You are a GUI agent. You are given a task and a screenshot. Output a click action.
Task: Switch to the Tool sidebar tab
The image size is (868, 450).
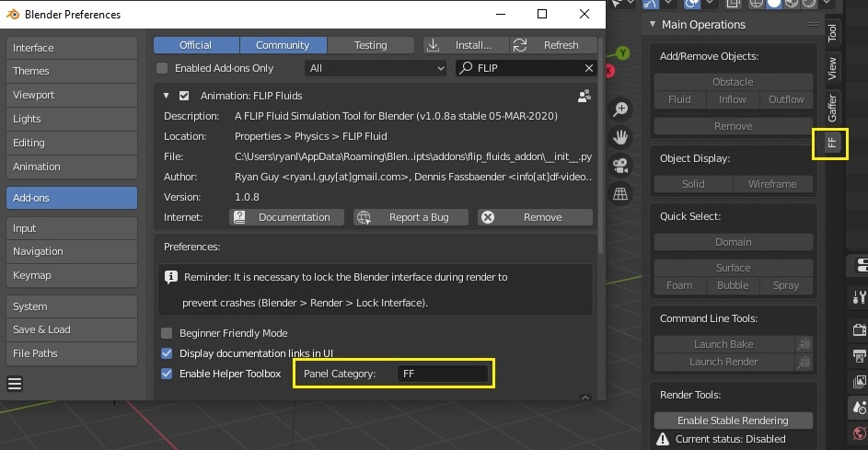coord(832,32)
